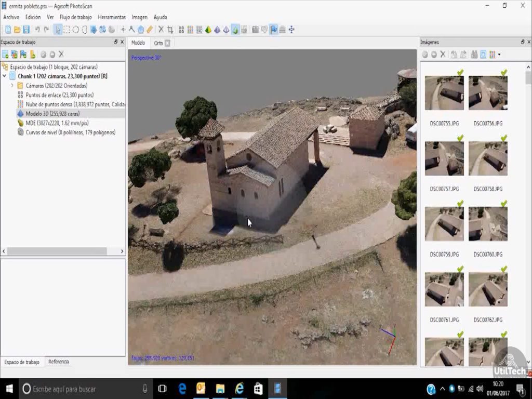Show the dense point cloud view
The width and height of the screenshot is (532, 399).
pos(190,30)
